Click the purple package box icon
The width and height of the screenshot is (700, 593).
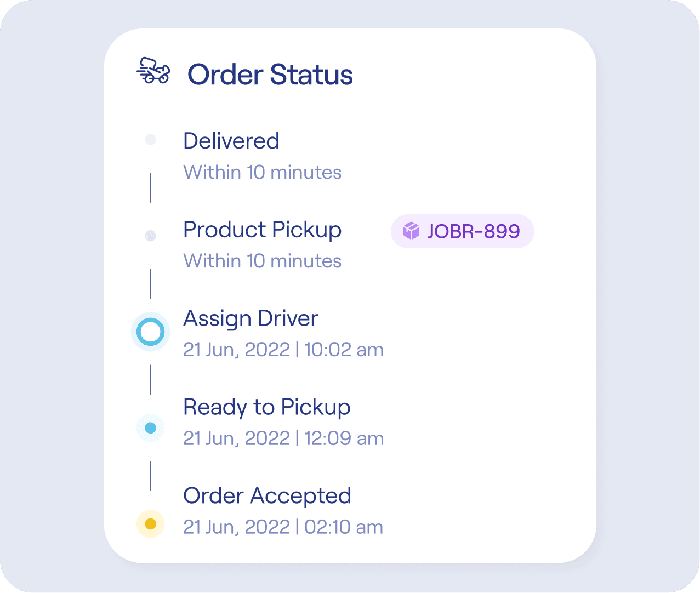(x=411, y=231)
